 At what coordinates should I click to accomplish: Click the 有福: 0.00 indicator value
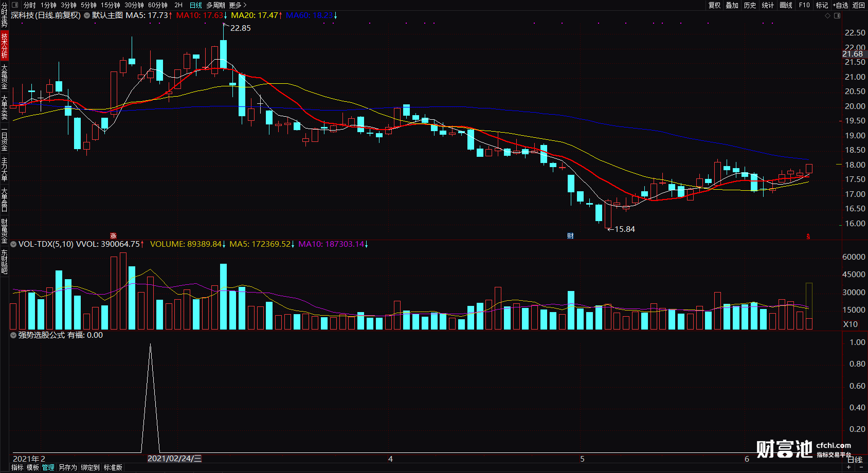pyautogui.click(x=85, y=335)
